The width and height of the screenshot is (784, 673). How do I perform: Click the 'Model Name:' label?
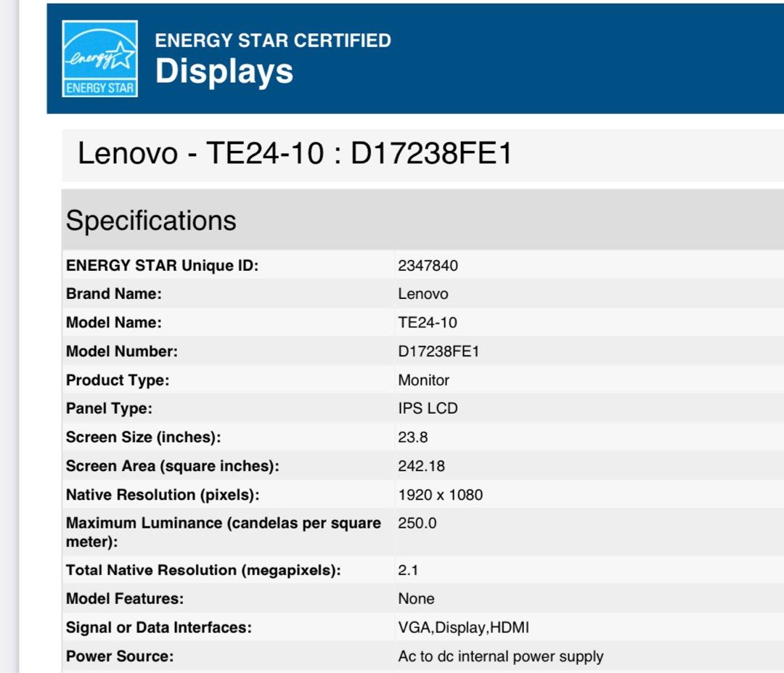pos(114,322)
